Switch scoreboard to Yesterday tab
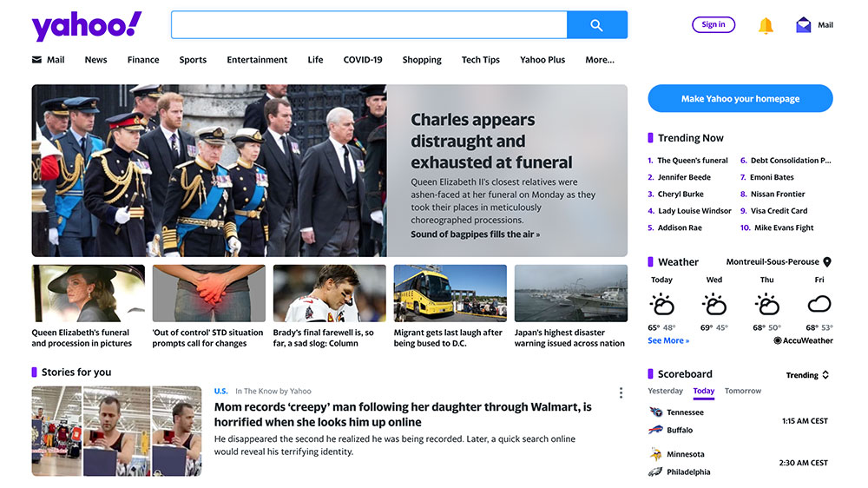Screen dimensions: 868x488 pyautogui.click(x=666, y=391)
